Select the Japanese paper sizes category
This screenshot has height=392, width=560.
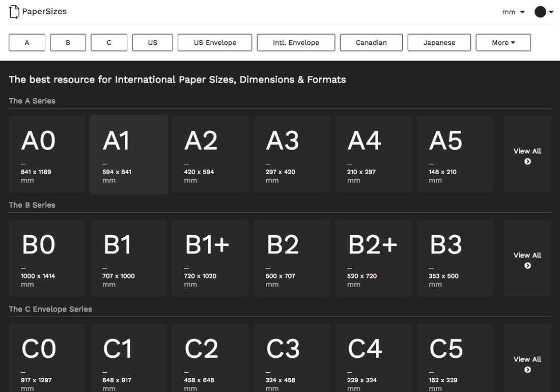tap(439, 42)
